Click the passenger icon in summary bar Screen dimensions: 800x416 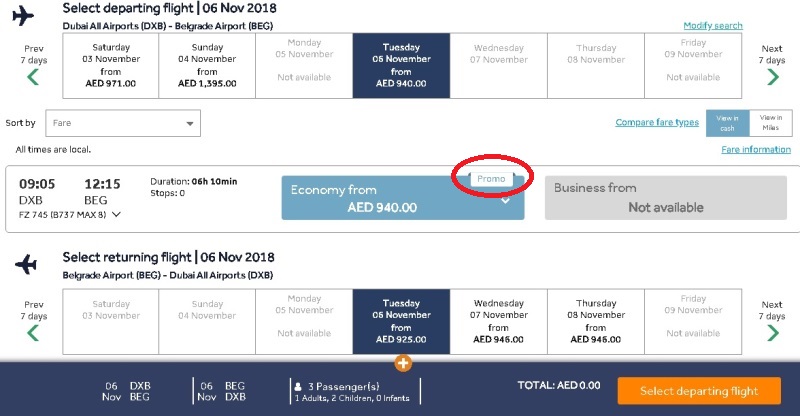coord(298,385)
